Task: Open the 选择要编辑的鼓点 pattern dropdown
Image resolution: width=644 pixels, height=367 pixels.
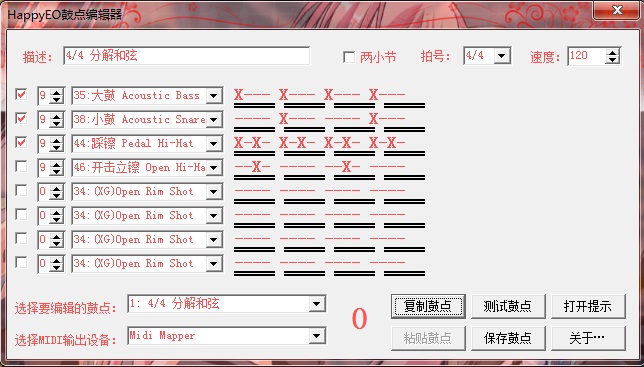Action: pos(316,304)
